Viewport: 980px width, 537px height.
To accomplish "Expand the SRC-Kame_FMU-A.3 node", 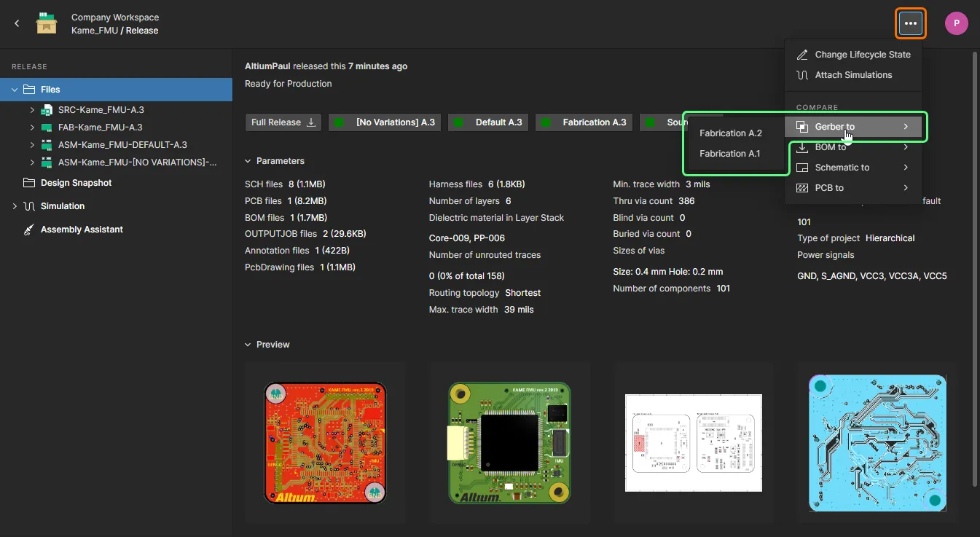I will click(x=32, y=110).
